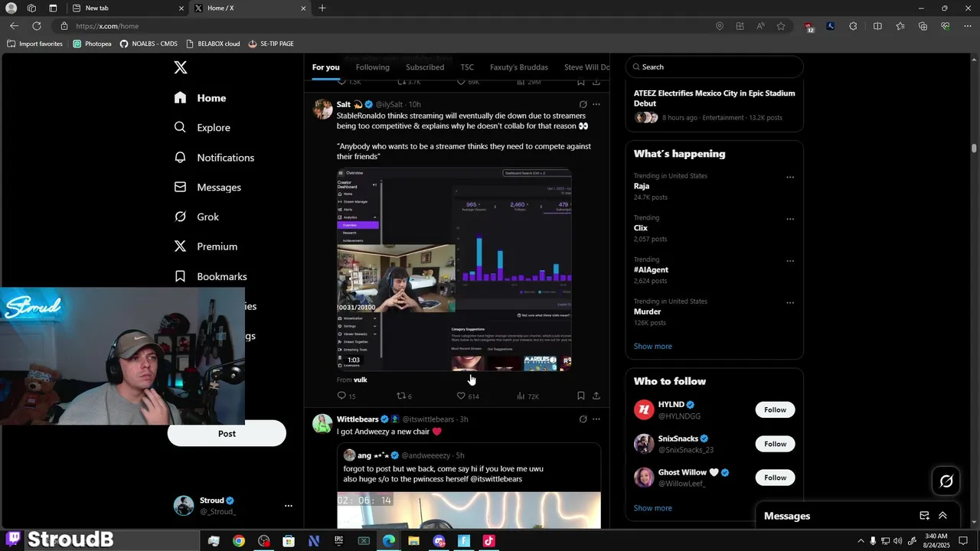Open Premium in the sidebar

(206, 246)
